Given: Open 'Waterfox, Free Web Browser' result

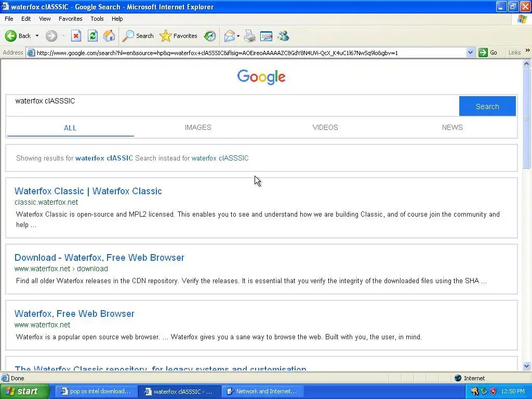Looking at the screenshot, I should pos(74,313).
